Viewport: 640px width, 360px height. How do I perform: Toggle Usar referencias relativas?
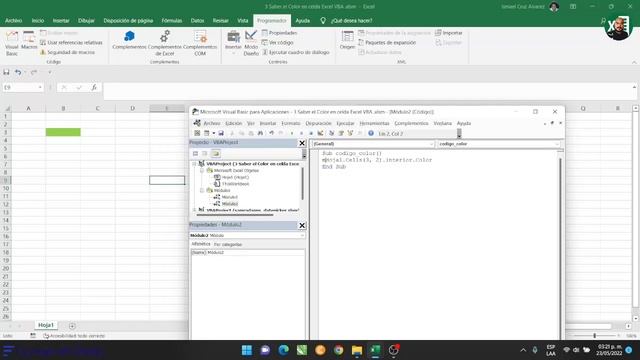click(x=71, y=42)
